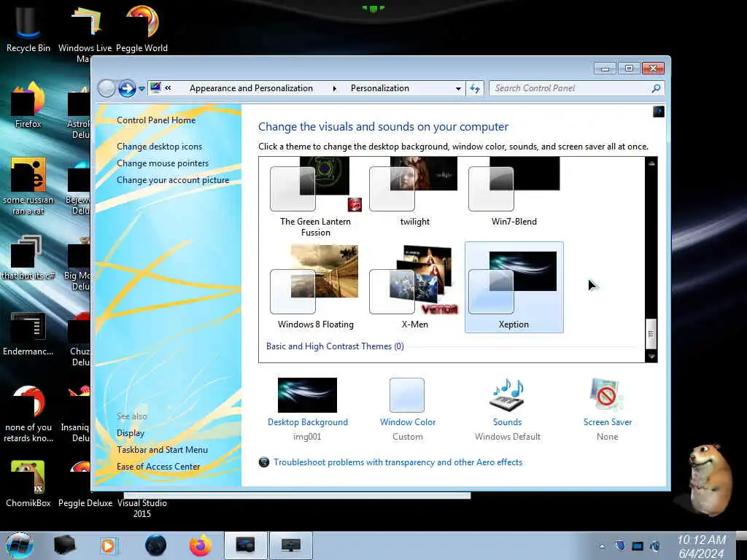
Task: Open the black box taskbar icon
Action: tap(64, 545)
